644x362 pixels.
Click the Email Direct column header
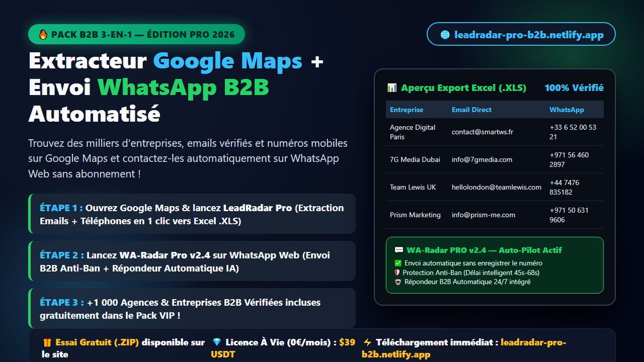(x=472, y=110)
